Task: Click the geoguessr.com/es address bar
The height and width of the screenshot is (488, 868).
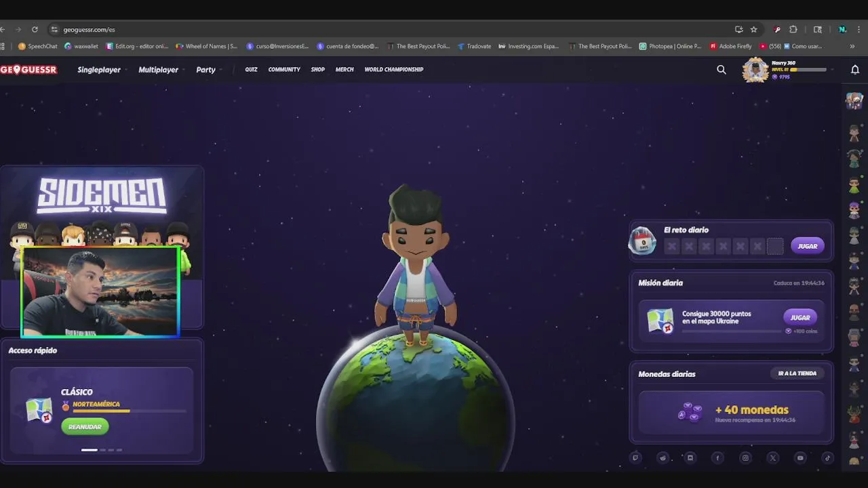Action: click(x=393, y=29)
